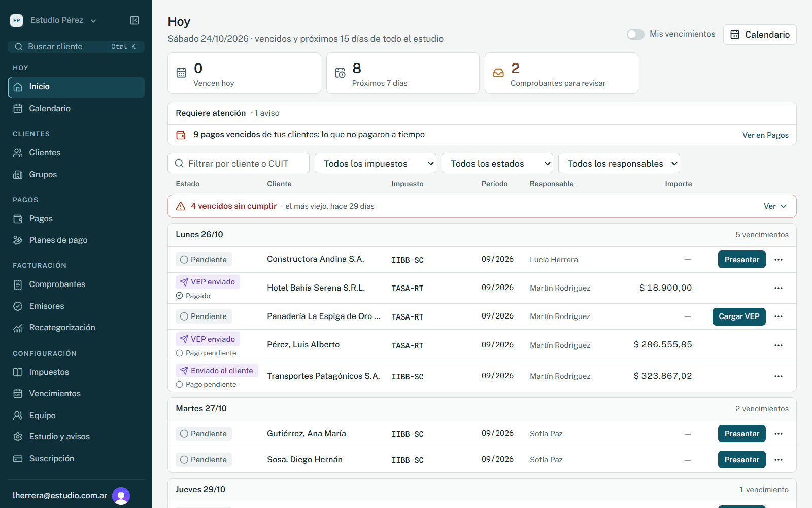Open the Comprobantes para revisar card

[561, 73]
